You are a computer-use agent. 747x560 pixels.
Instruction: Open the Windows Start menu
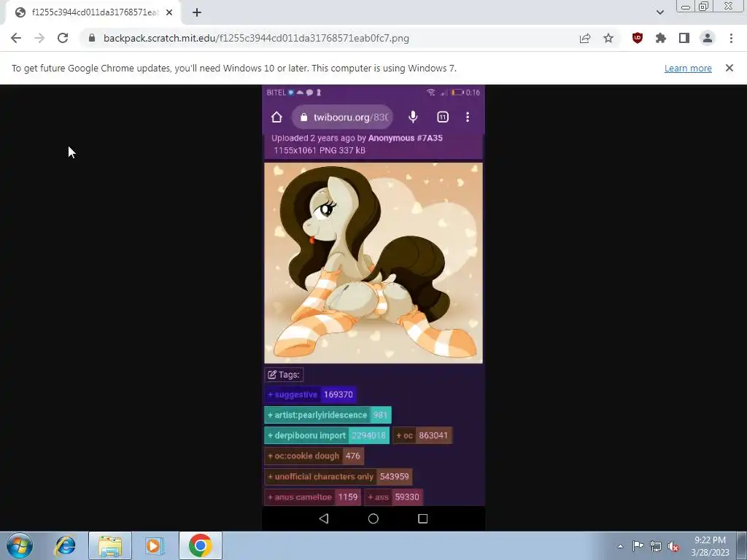[20, 545]
